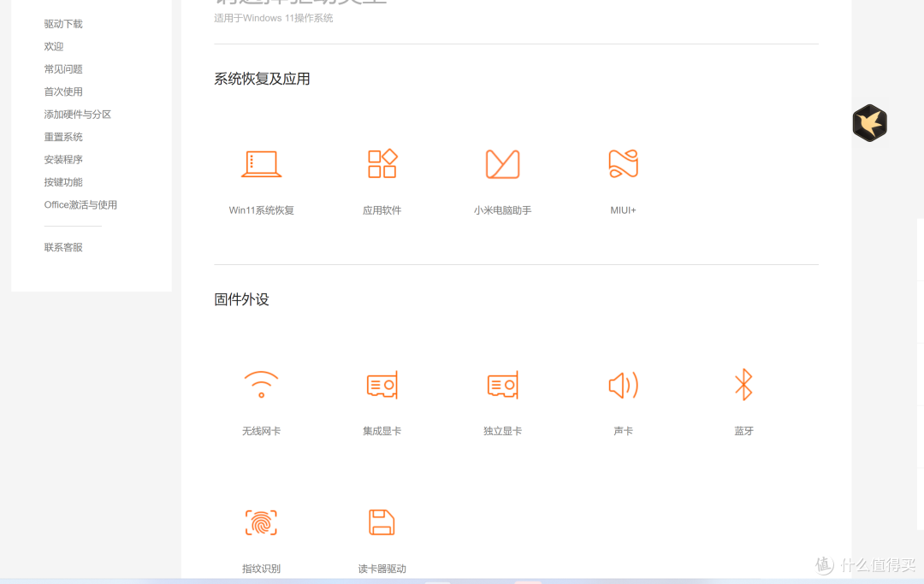
Task: Click the 无线网卡 Wi-Fi icon
Action: pyautogui.click(x=261, y=385)
